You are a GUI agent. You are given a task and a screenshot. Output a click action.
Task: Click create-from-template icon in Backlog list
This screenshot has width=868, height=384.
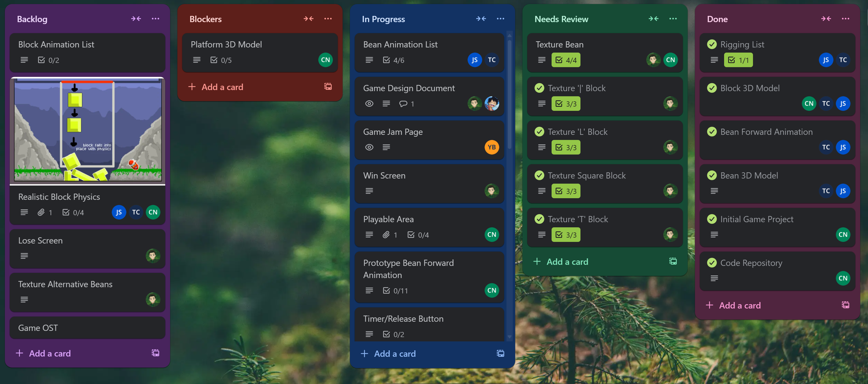[x=155, y=353]
